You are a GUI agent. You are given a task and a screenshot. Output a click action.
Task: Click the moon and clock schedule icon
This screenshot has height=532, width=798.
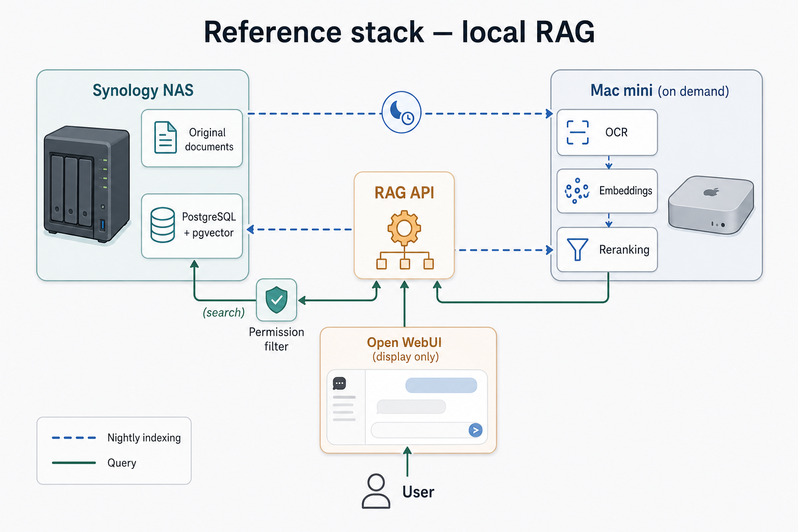[402, 112]
